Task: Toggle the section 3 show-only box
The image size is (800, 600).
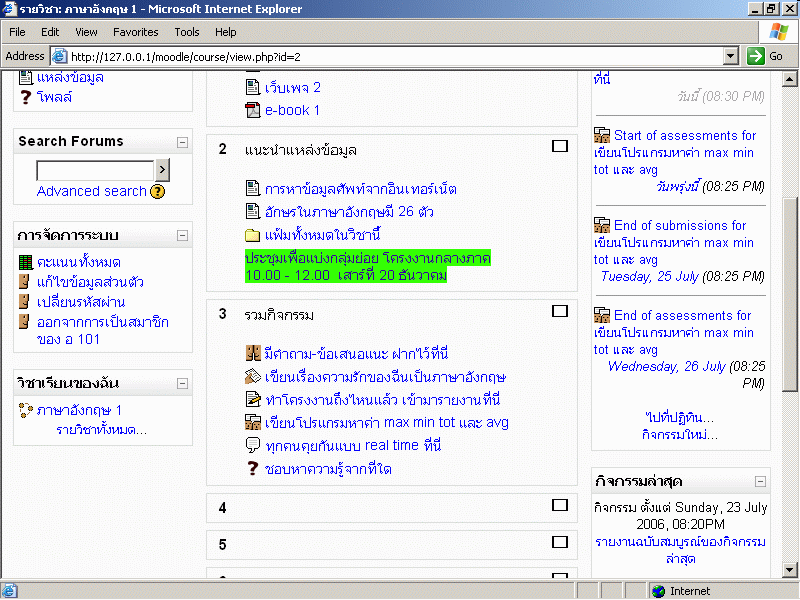Action: (x=560, y=312)
